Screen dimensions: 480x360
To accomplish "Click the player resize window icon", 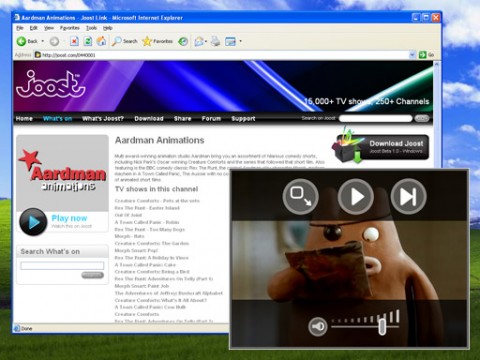I will [300, 197].
